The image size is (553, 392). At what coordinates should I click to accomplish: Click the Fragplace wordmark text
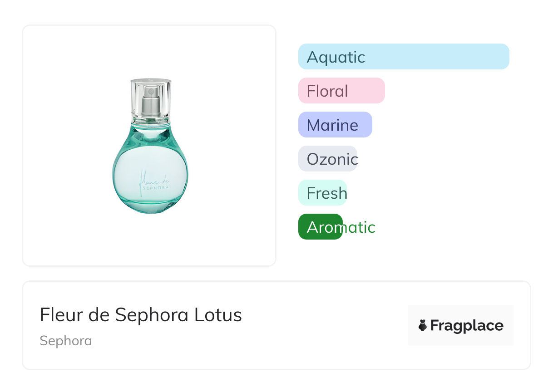coord(467,326)
